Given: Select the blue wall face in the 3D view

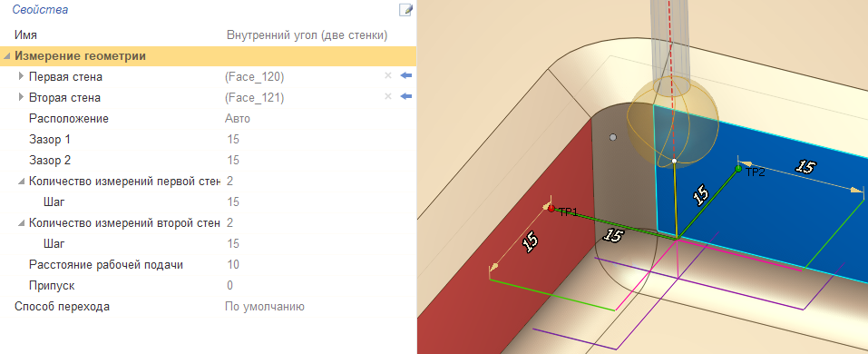Looking at the screenshot, I should 775,211.
